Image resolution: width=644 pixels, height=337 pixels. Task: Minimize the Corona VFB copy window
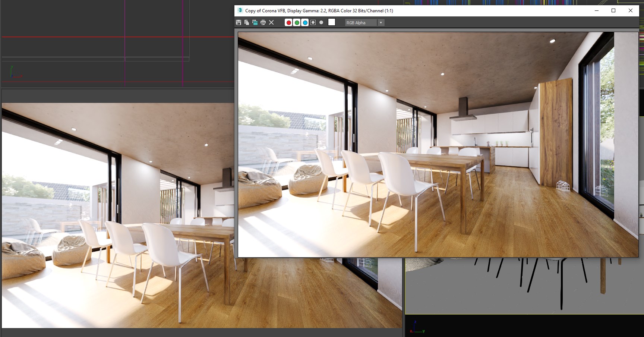[596, 10]
